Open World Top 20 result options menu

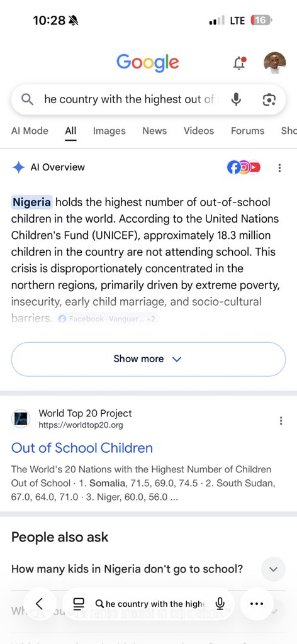[x=281, y=421]
